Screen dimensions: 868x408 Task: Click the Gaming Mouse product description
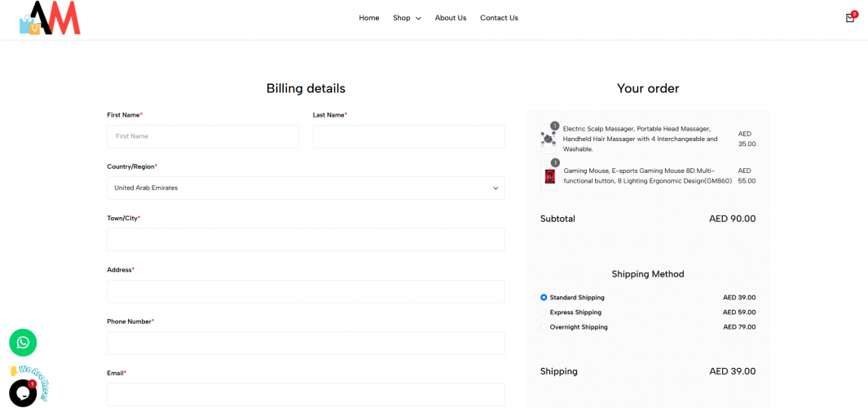coord(648,175)
